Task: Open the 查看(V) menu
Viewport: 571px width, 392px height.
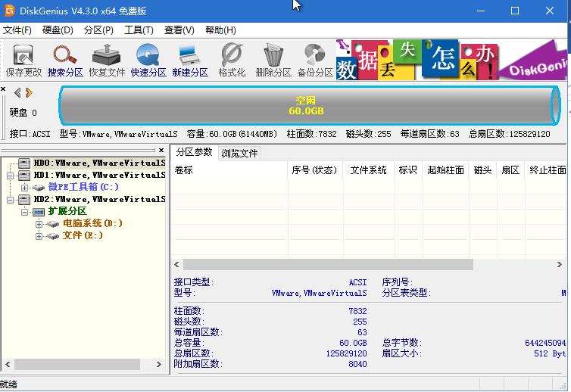Action: click(179, 30)
